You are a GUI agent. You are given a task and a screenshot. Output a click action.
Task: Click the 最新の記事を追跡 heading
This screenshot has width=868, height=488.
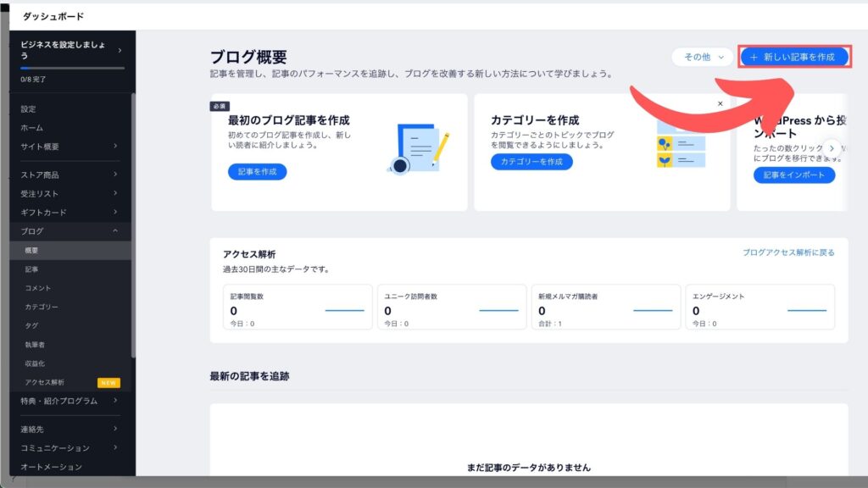[250, 376]
